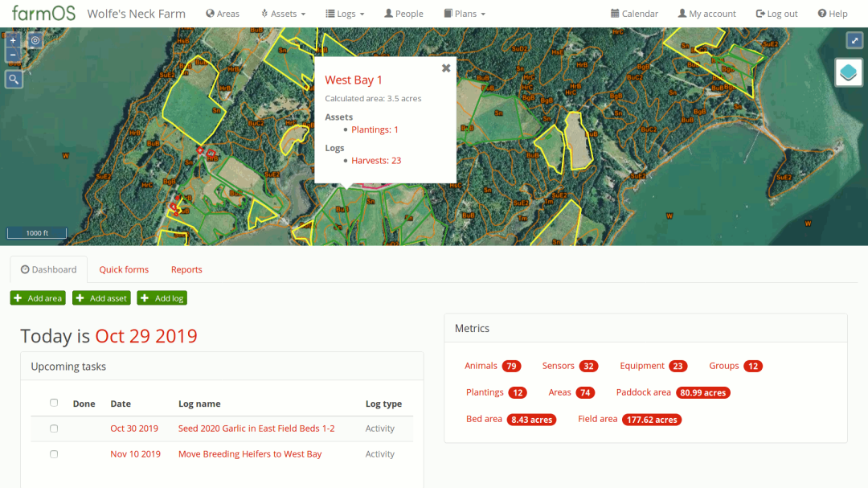Expand the Assets dropdown menu

tap(284, 14)
